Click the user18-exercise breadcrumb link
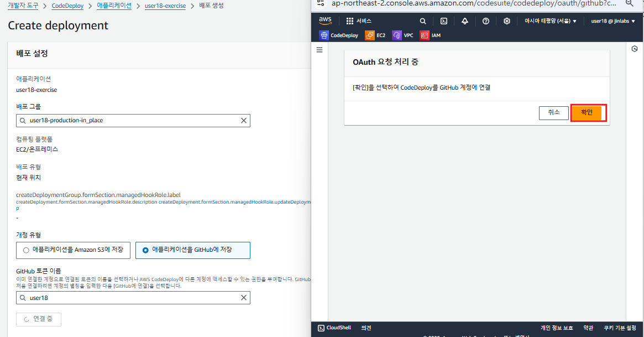Image resolution: width=644 pixels, height=337 pixels. coord(165,6)
